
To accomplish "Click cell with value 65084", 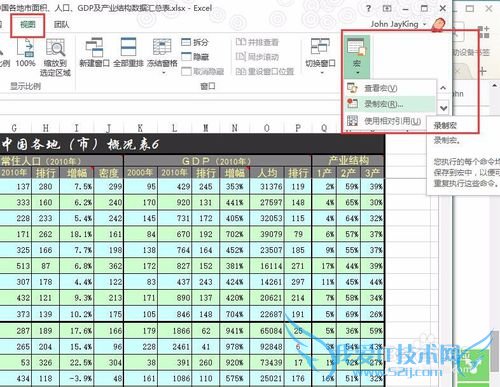I will click(x=268, y=331).
